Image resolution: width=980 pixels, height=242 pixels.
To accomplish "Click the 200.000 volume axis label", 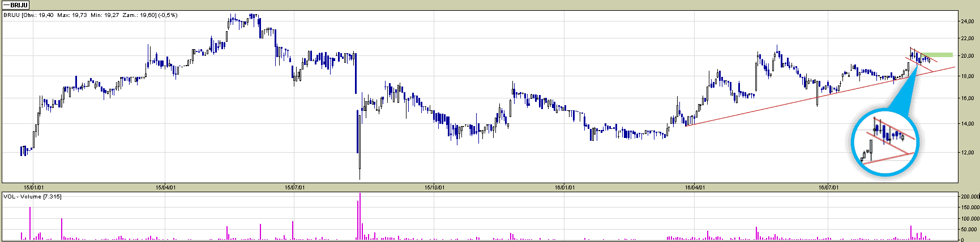I will pyautogui.click(x=969, y=197).
